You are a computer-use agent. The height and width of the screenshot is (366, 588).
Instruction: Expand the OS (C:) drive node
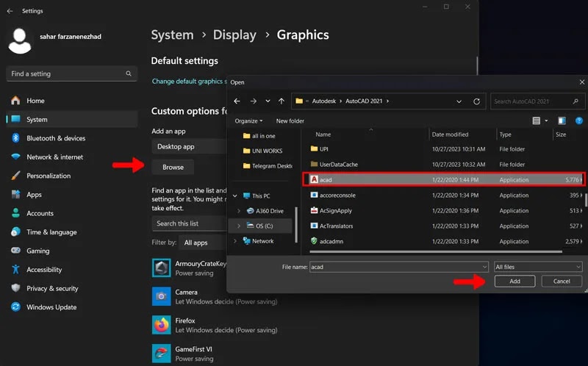click(x=239, y=226)
